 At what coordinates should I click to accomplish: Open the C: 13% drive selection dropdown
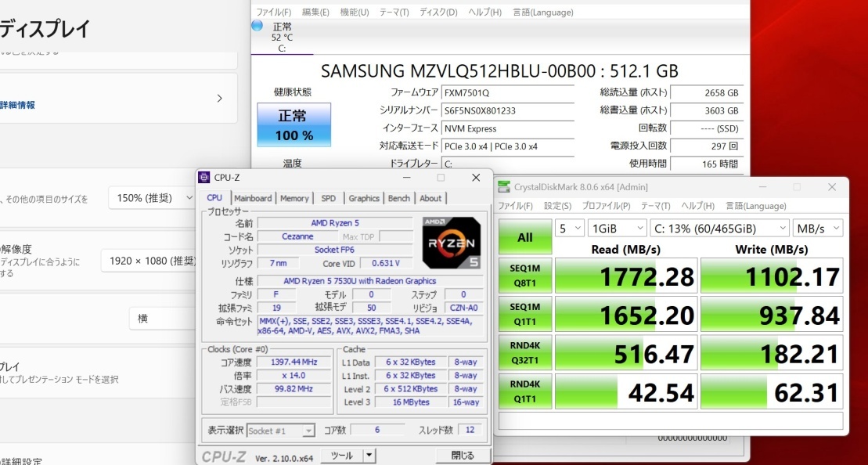coord(719,228)
